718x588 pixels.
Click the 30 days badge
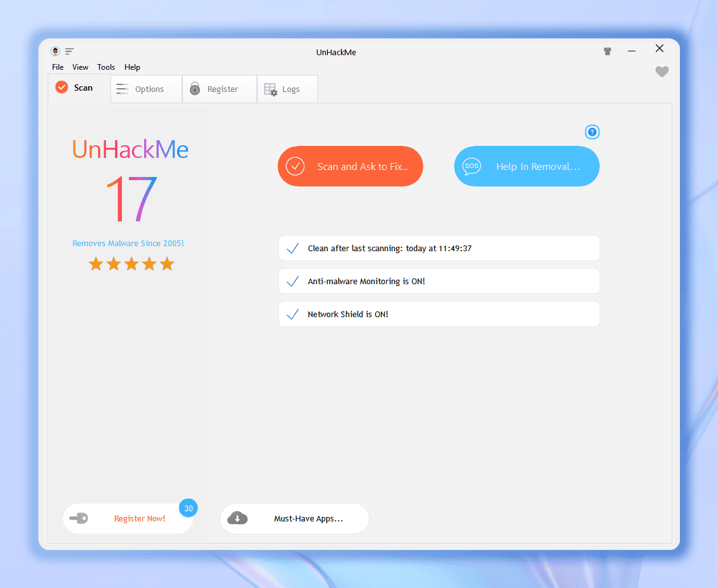click(x=188, y=508)
